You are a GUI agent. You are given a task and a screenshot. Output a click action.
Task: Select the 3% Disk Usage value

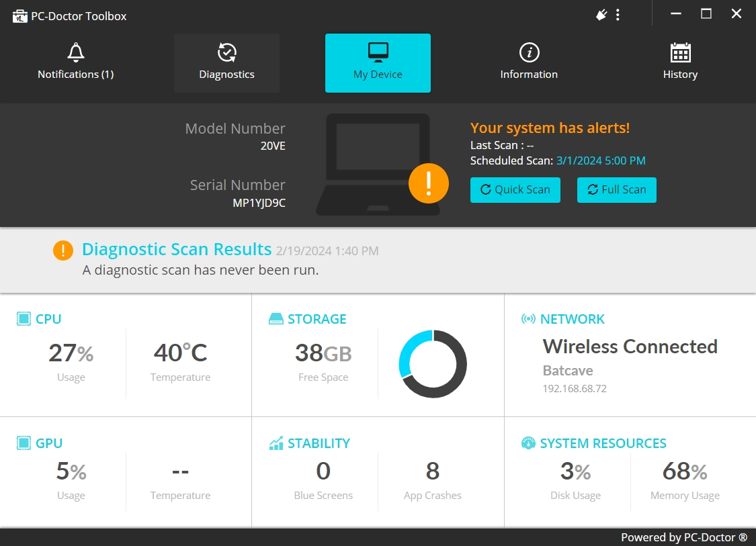pyautogui.click(x=576, y=471)
